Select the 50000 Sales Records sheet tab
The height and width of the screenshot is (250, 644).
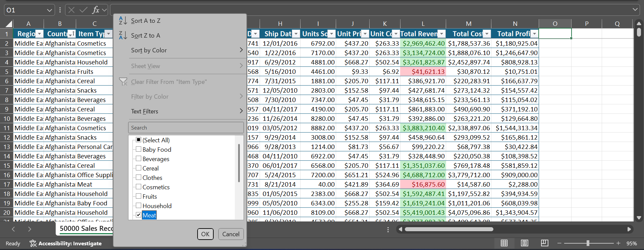[x=86, y=229]
